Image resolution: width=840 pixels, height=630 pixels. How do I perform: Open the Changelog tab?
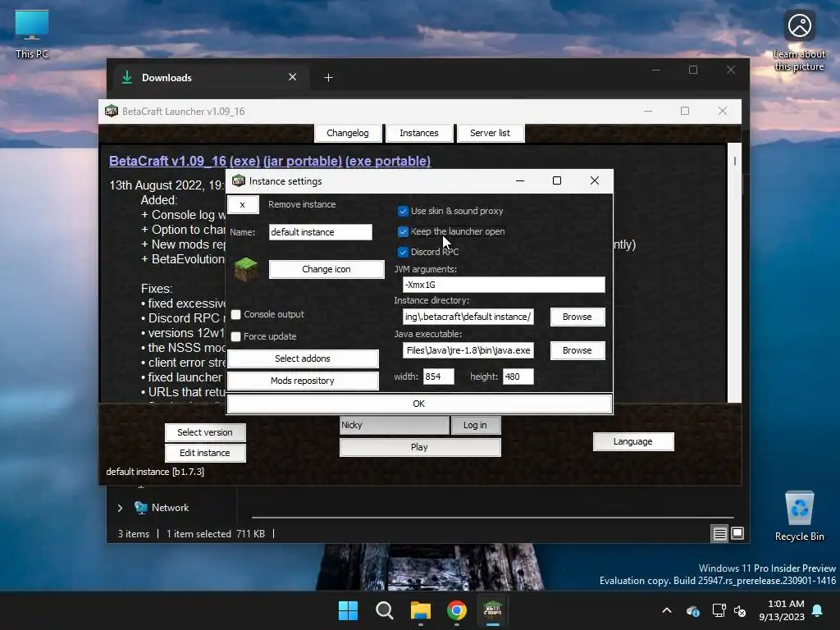click(x=348, y=133)
